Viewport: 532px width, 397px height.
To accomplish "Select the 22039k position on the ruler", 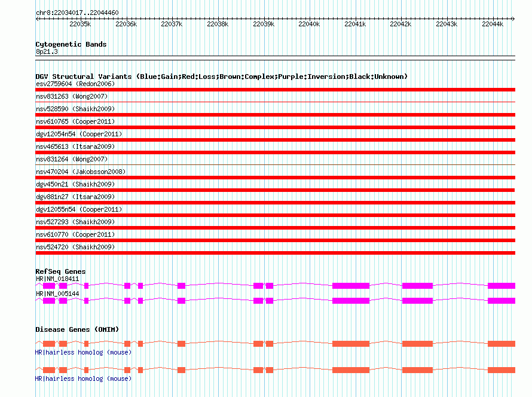I will coord(264,24).
